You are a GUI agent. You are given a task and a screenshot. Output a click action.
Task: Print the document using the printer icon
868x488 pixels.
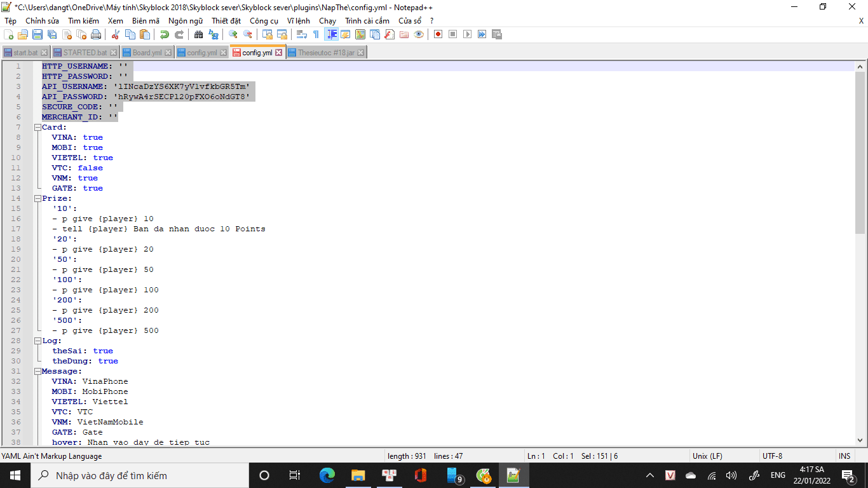coord(95,34)
